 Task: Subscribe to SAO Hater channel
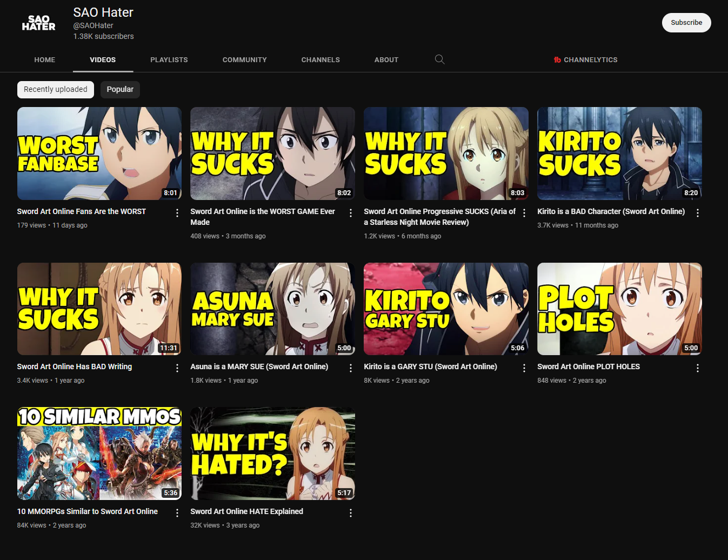tap(686, 23)
